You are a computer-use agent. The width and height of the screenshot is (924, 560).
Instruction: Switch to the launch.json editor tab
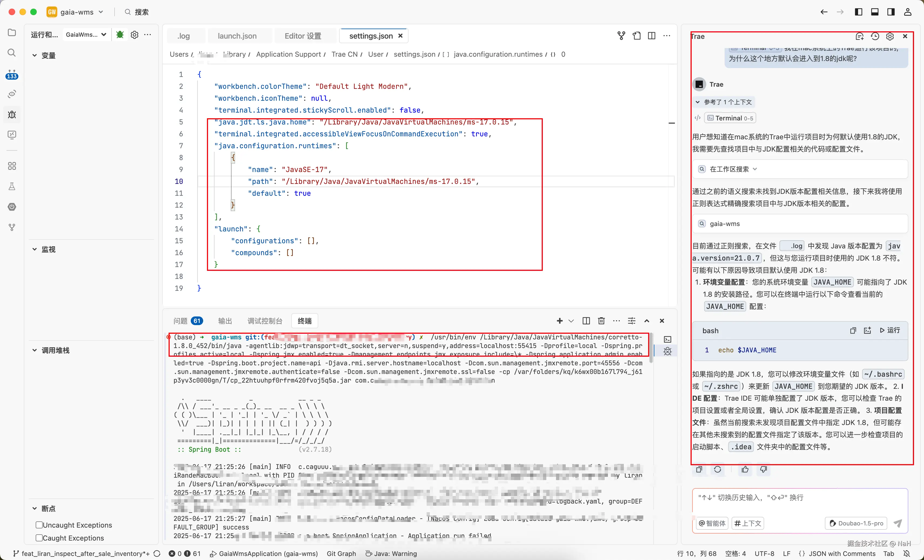[x=237, y=36]
